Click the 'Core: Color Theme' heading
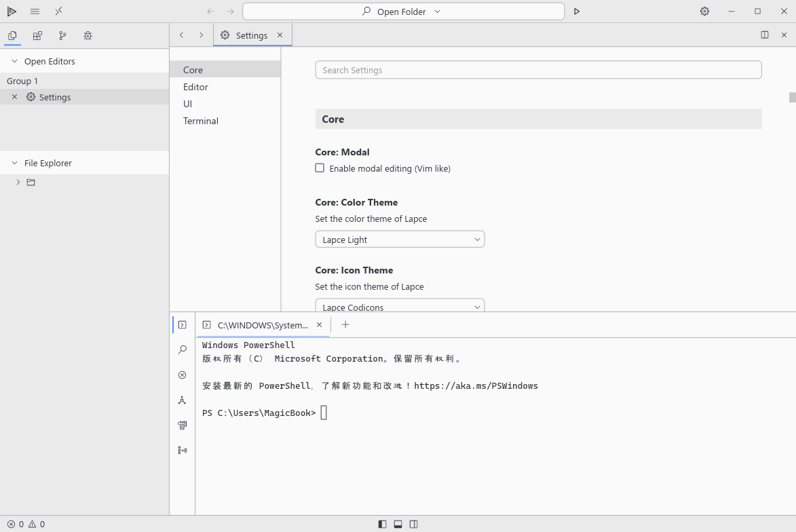Viewport: 796px width, 532px height. pos(356,202)
